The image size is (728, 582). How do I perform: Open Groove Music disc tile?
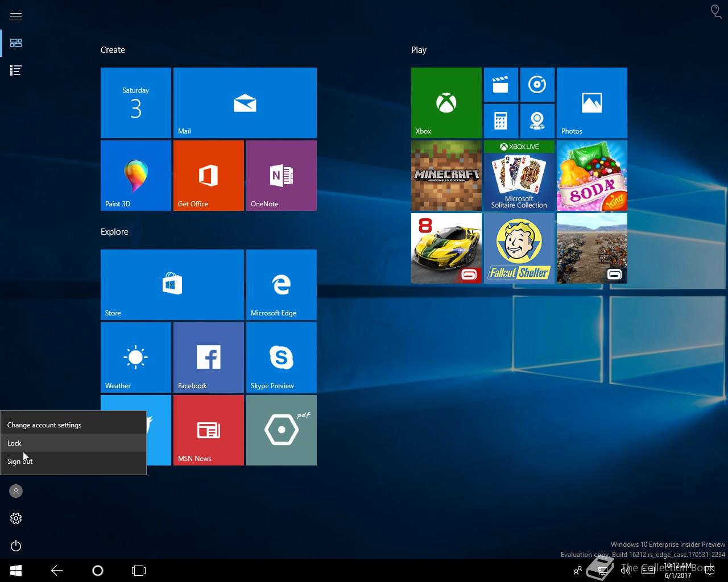tap(537, 85)
